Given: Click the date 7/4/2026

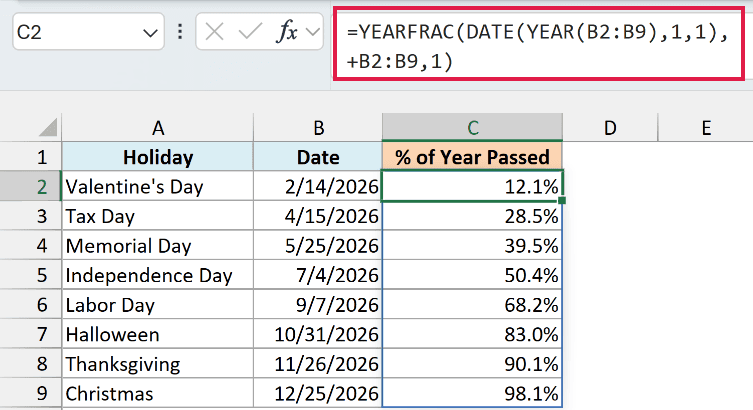Looking at the screenshot, I should click(318, 275).
